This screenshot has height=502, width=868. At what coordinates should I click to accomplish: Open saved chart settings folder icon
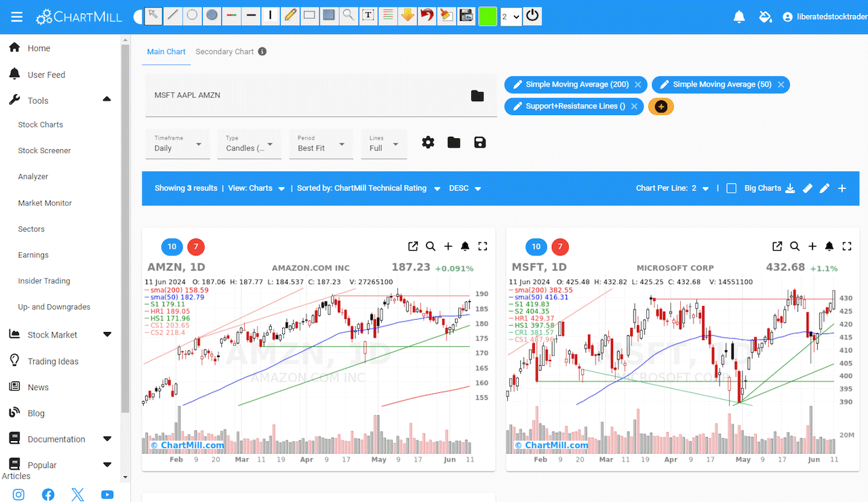click(454, 142)
